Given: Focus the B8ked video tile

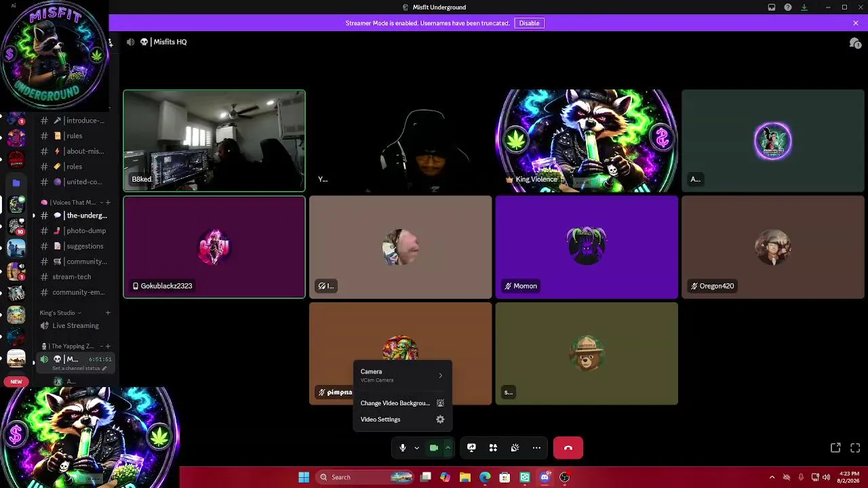Looking at the screenshot, I should click(x=214, y=141).
